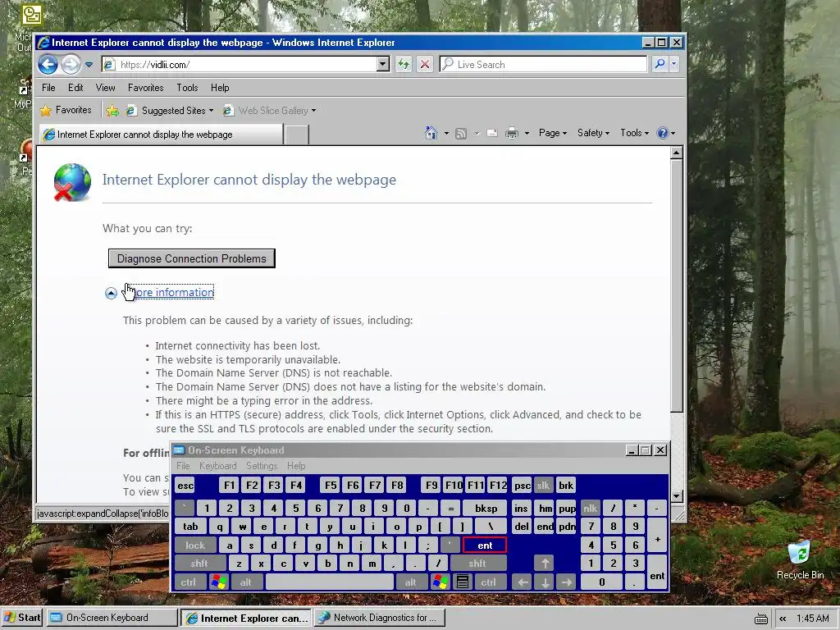Open the Safety dropdown menu
Screen dimensions: 840x630
tap(593, 133)
